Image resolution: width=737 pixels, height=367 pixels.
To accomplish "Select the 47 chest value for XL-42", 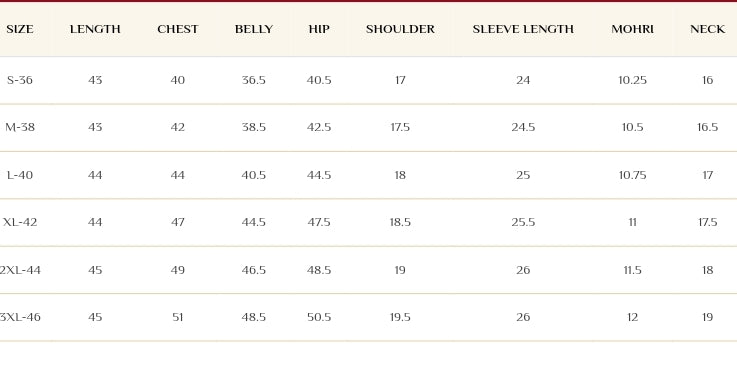I will pyautogui.click(x=178, y=222).
